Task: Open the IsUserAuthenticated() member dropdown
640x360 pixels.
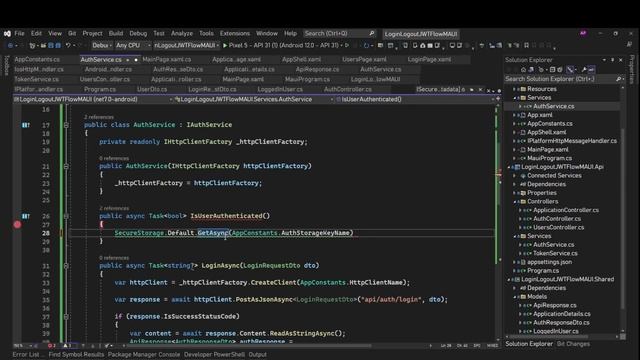Action: (414, 99)
